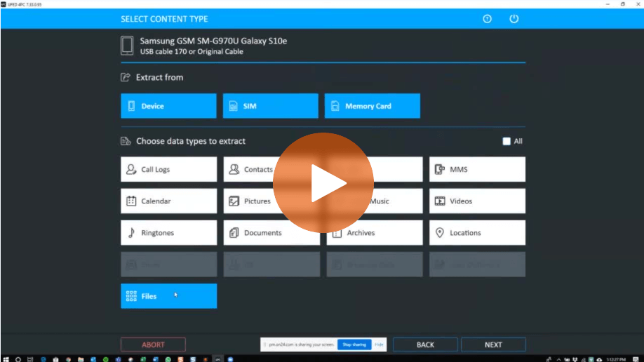Select the Videos data type
This screenshot has height=362, width=644.
click(477, 201)
